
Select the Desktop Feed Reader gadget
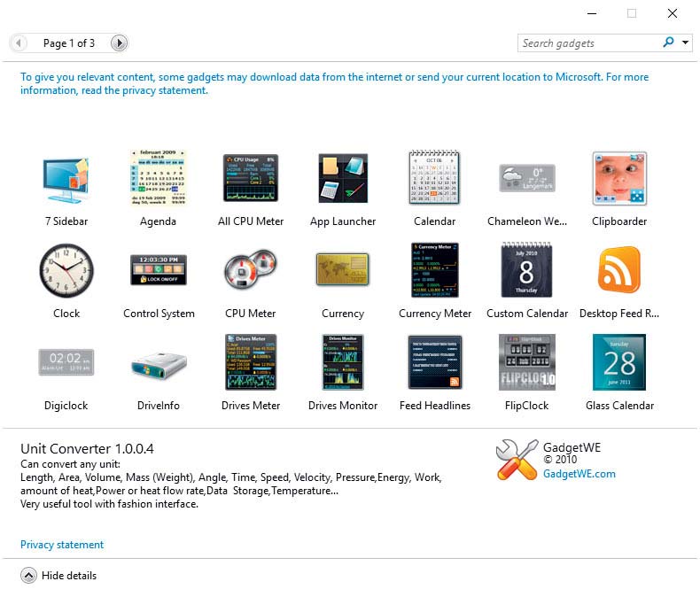pyautogui.click(x=619, y=269)
